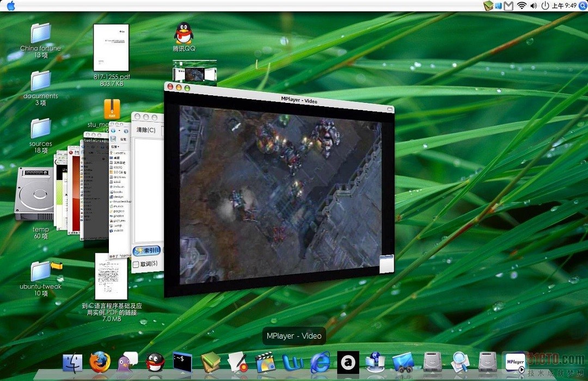Screen dimensions: 588x381
Task: Click the Spotlight search icon
Action: click(583, 6)
